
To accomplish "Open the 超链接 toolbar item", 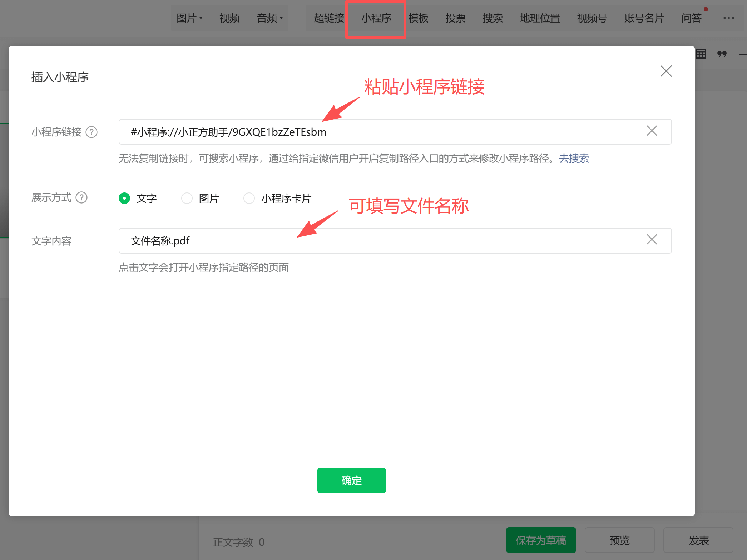I will coord(328,18).
